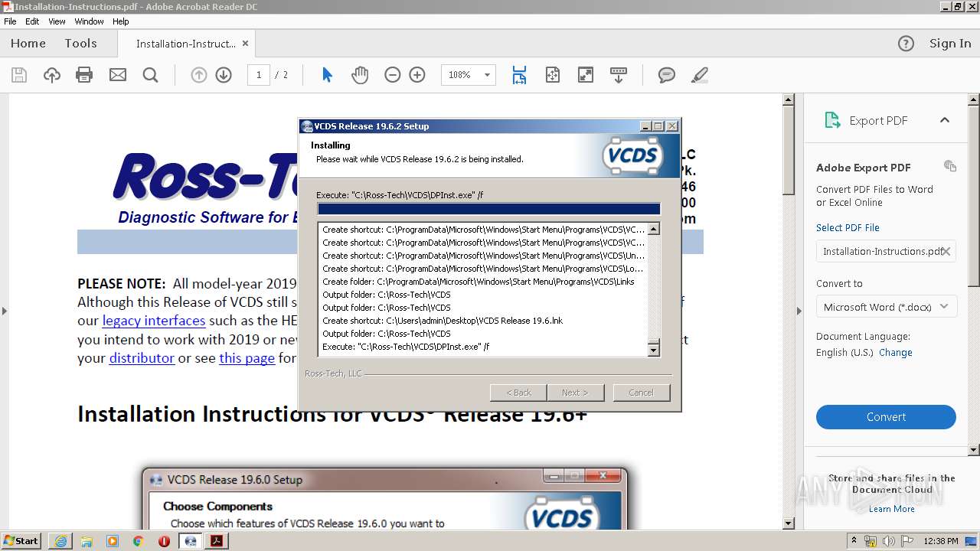Select the arrow selection tool

click(328, 75)
